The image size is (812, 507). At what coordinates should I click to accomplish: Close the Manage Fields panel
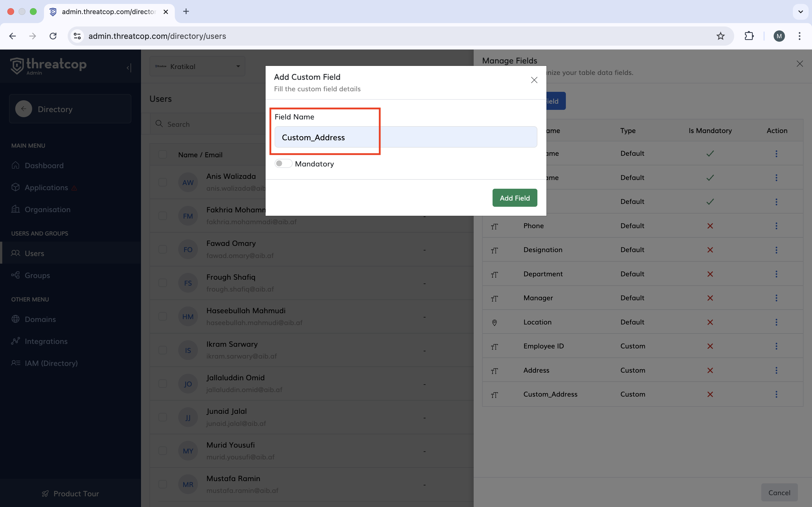click(x=800, y=64)
